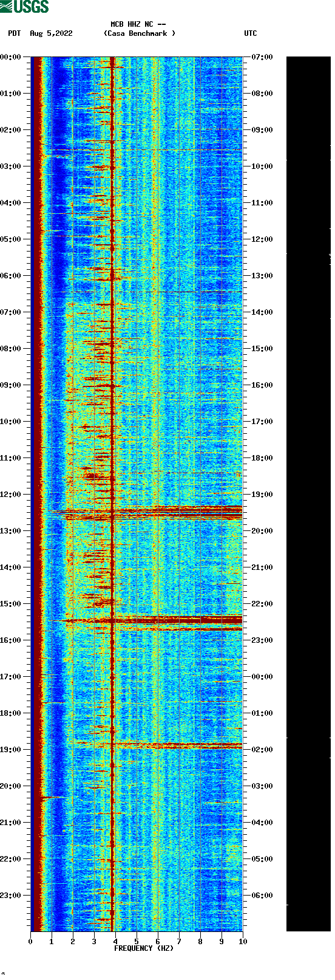Click the 03:00 PDT time tick label
The width and height of the screenshot is (335, 980).
pyautogui.click(x=11, y=166)
